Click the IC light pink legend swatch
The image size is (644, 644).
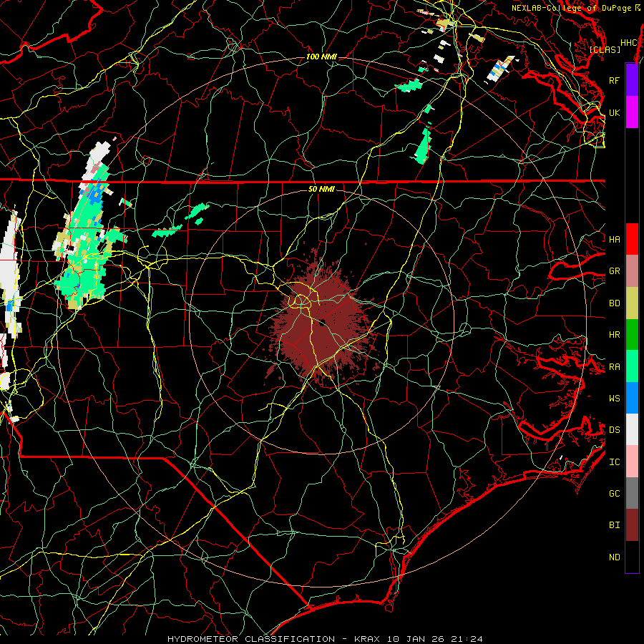pyautogui.click(x=632, y=462)
